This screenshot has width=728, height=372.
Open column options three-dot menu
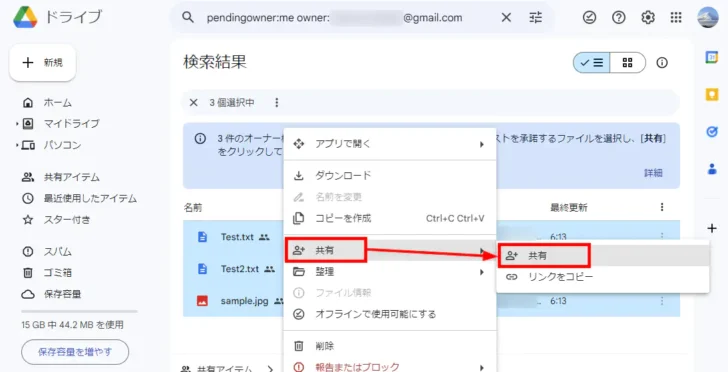(x=662, y=207)
